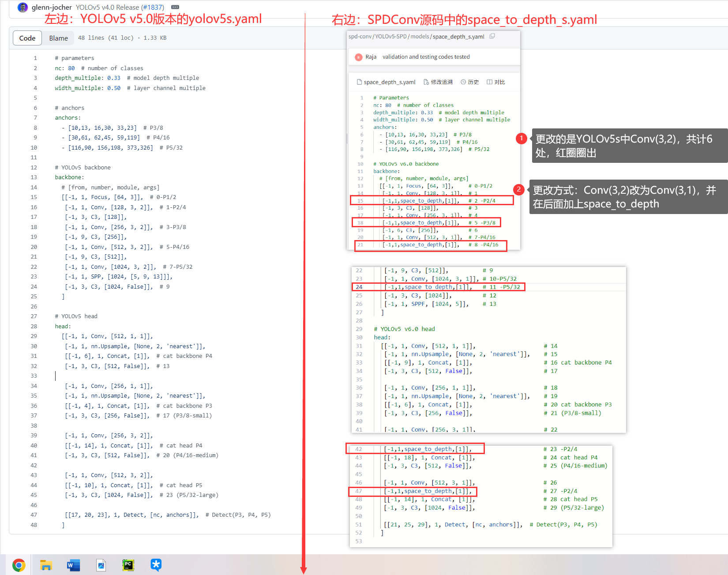The height and width of the screenshot is (575, 728).
Task: Click the file icon beside space_depth_s.yaml tab
Action: pos(359,82)
